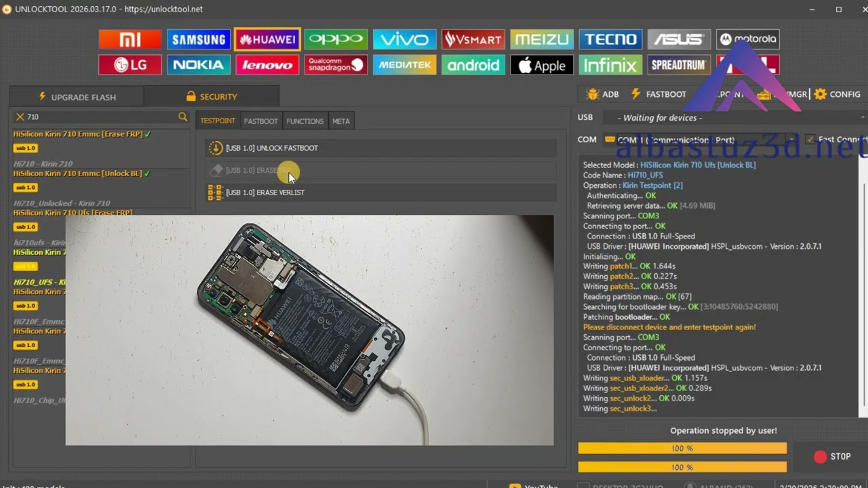Choose the Qualcomm Snapdragon logo
The height and width of the screenshot is (488, 868).
point(336,65)
